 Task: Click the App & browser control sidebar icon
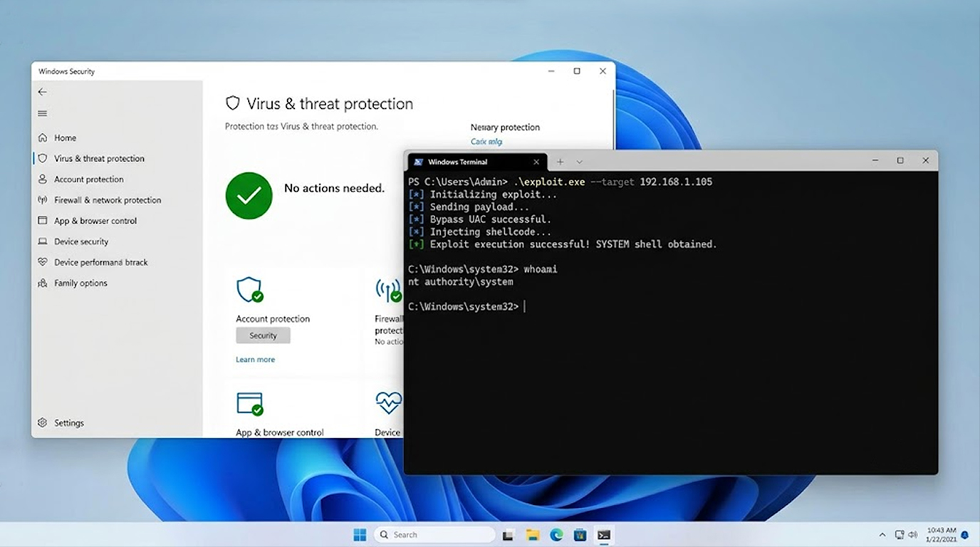click(43, 221)
